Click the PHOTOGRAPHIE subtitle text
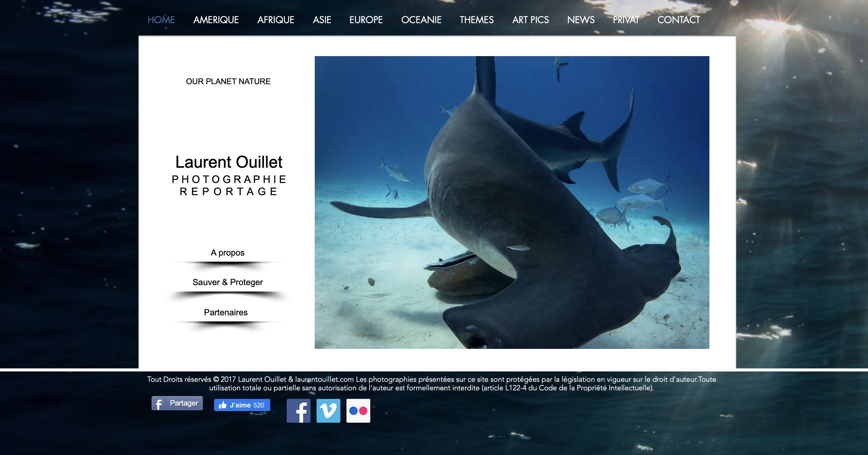 pos(229,179)
